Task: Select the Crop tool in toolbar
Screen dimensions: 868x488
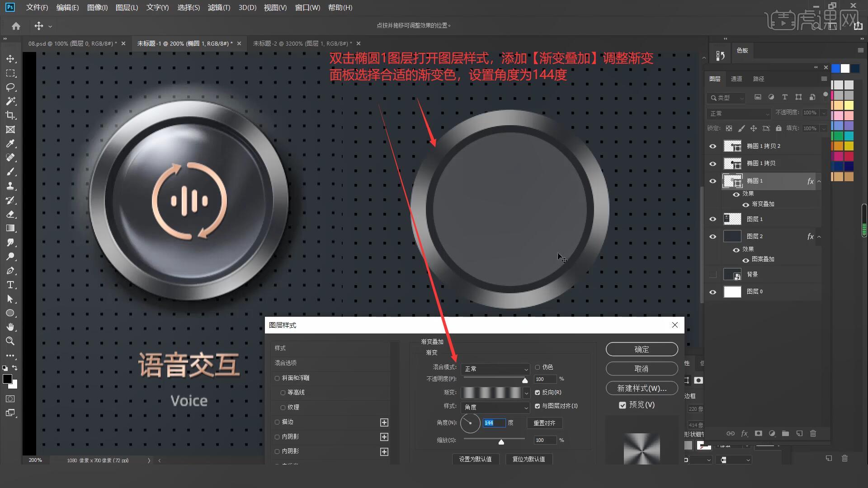Action: pos(10,115)
